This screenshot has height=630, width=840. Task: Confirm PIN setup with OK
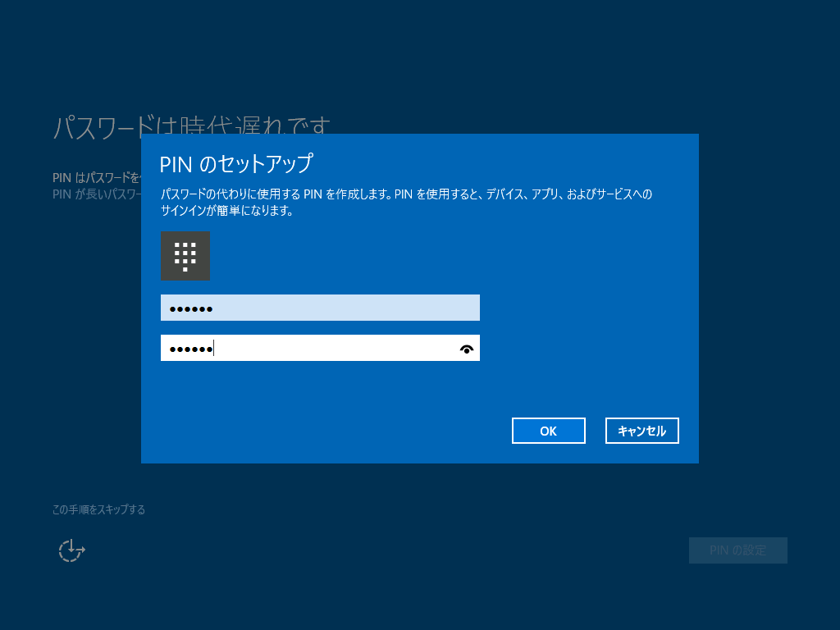(549, 431)
